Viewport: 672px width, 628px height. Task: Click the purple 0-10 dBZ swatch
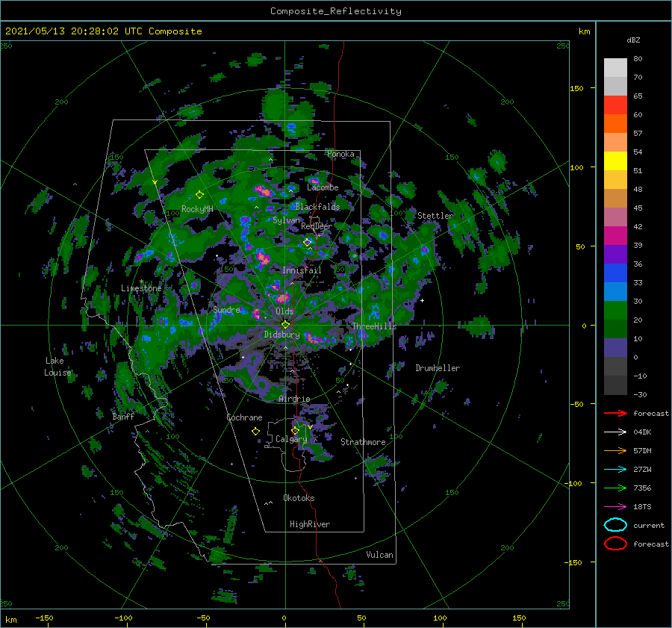[615, 348]
